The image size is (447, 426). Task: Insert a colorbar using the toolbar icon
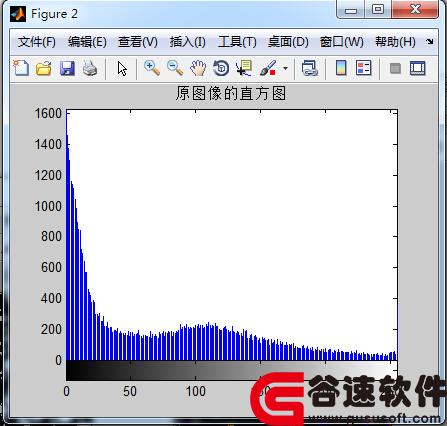pos(341,68)
